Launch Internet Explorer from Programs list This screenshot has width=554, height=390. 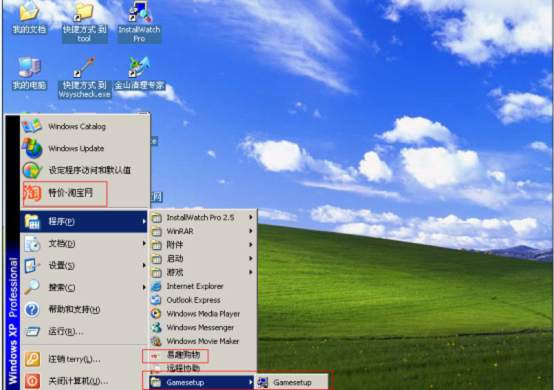click(x=202, y=286)
